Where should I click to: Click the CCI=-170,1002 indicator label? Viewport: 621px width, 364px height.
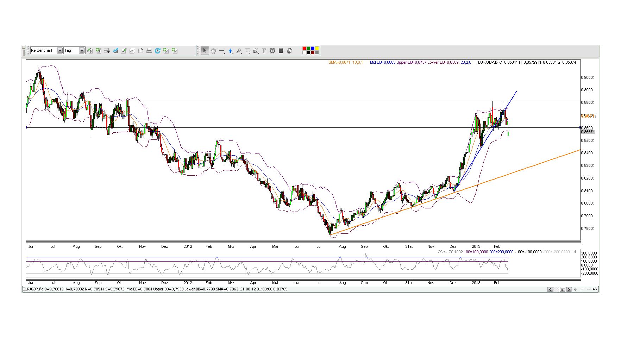[450, 252]
